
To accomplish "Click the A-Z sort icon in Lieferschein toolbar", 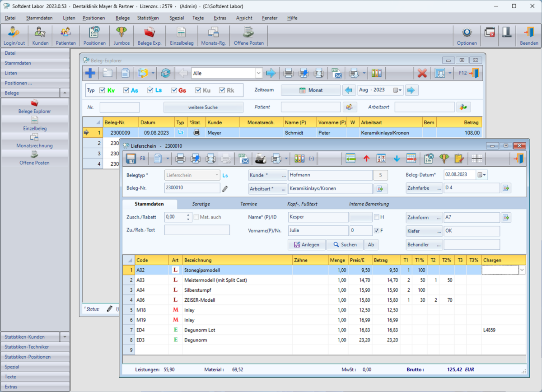I will click(381, 159).
